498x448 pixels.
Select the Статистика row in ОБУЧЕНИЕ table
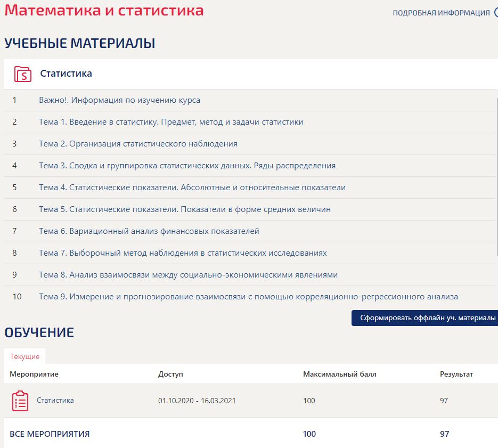tap(55, 401)
